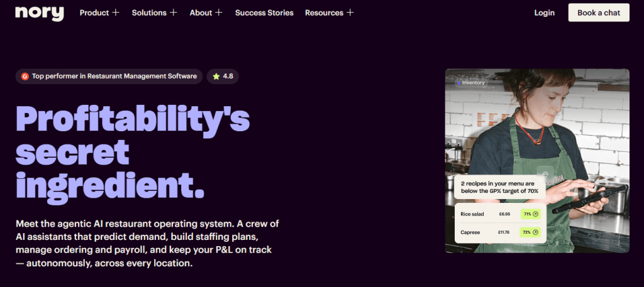Screen dimensions: 644x287
Task: Click the Login link
Action: click(544, 13)
